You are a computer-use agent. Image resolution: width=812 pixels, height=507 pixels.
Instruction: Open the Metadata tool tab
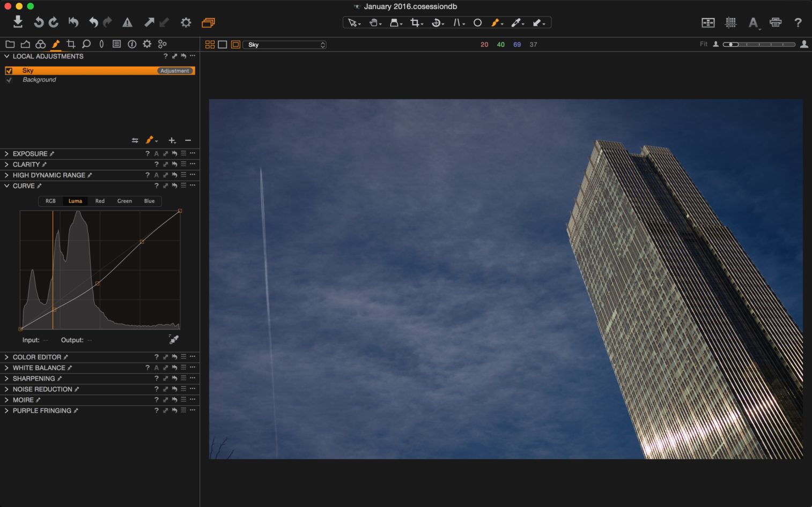pyautogui.click(x=116, y=43)
